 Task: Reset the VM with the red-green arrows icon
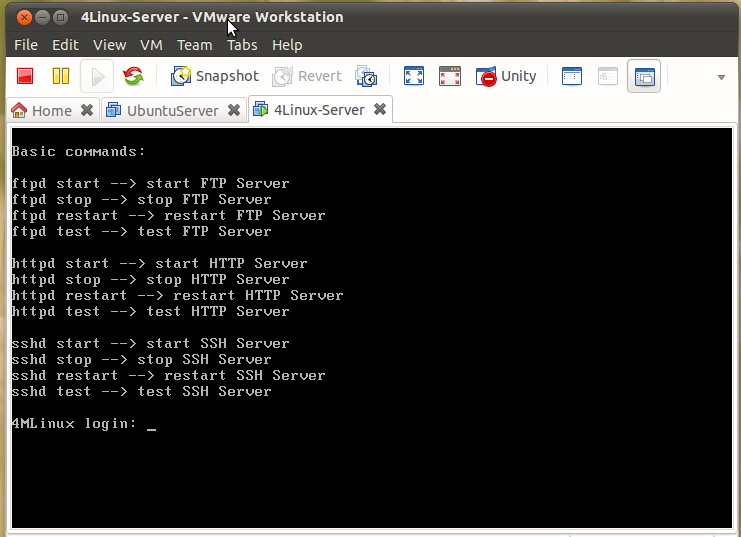pyautogui.click(x=133, y=76)
